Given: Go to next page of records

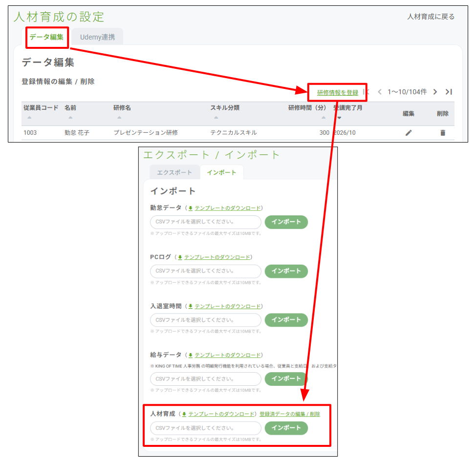Looking at the screenshot, I should tap(435, 92).
